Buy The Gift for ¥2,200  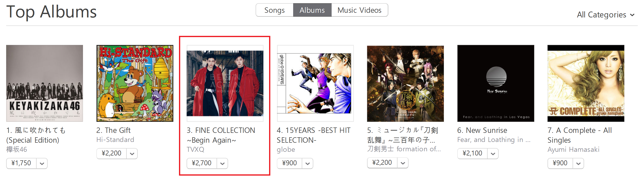click(x=111, y=153)
